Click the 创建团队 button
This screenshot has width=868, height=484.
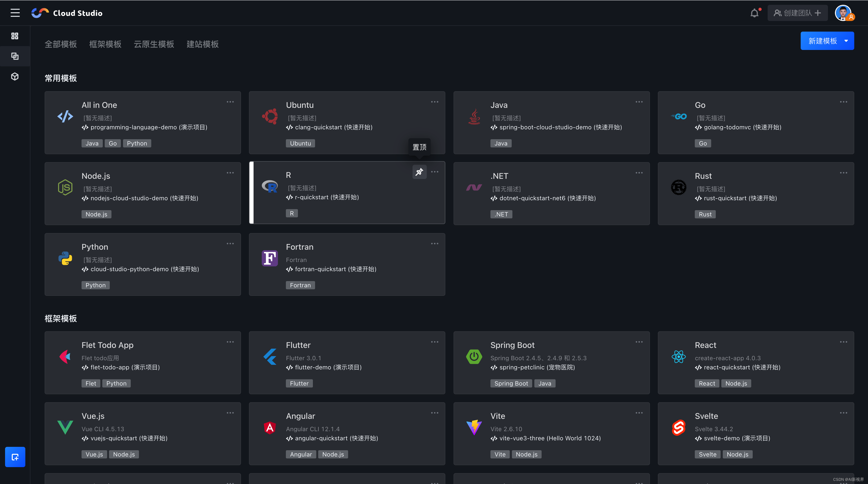click(797, 13)
